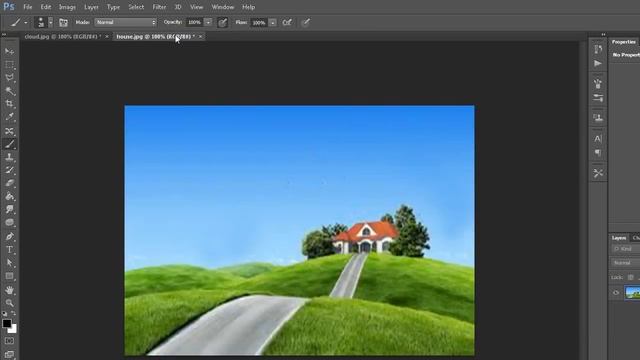Open the Character panel icon
This screenshot has width=640, height=360.
pos(598,139)
